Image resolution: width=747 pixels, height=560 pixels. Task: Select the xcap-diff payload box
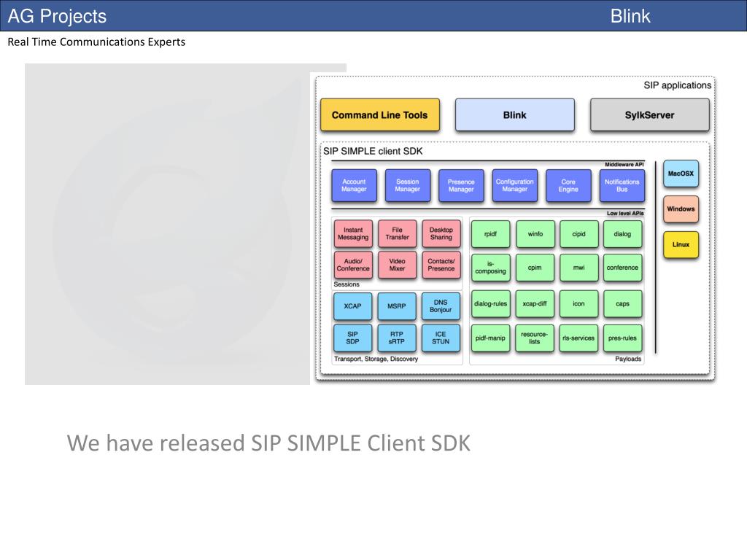click(x=535, y=303)
